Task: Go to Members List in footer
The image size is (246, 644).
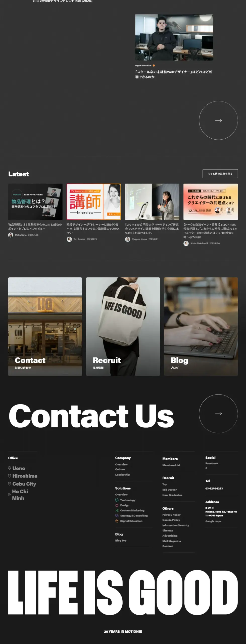Action: (171, 465)
